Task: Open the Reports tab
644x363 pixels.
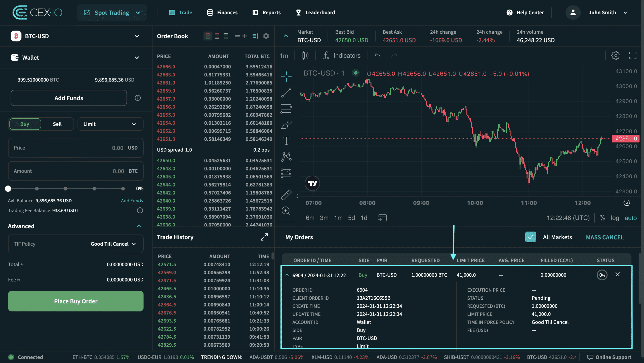Action: (x=266, y=13)
